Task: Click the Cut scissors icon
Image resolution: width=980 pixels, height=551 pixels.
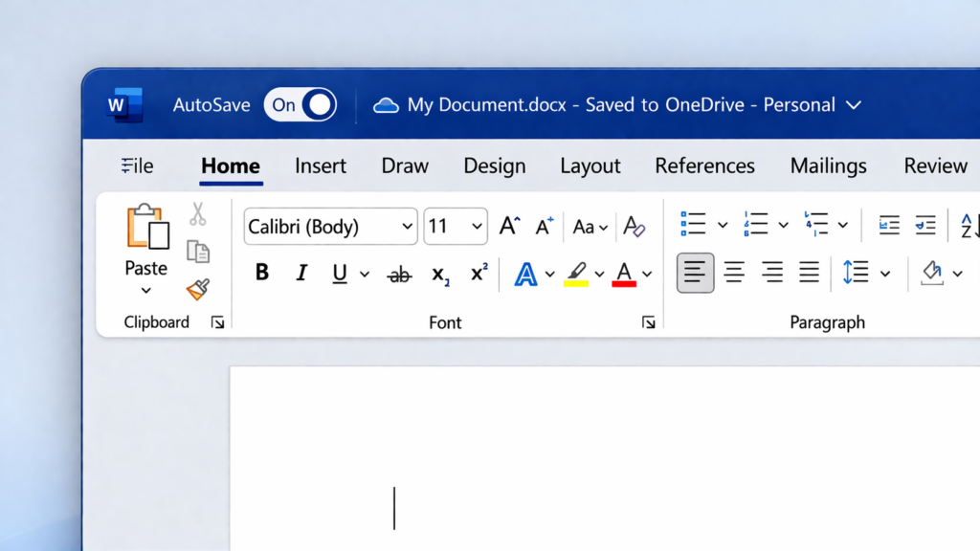Action: coord(197,213)
